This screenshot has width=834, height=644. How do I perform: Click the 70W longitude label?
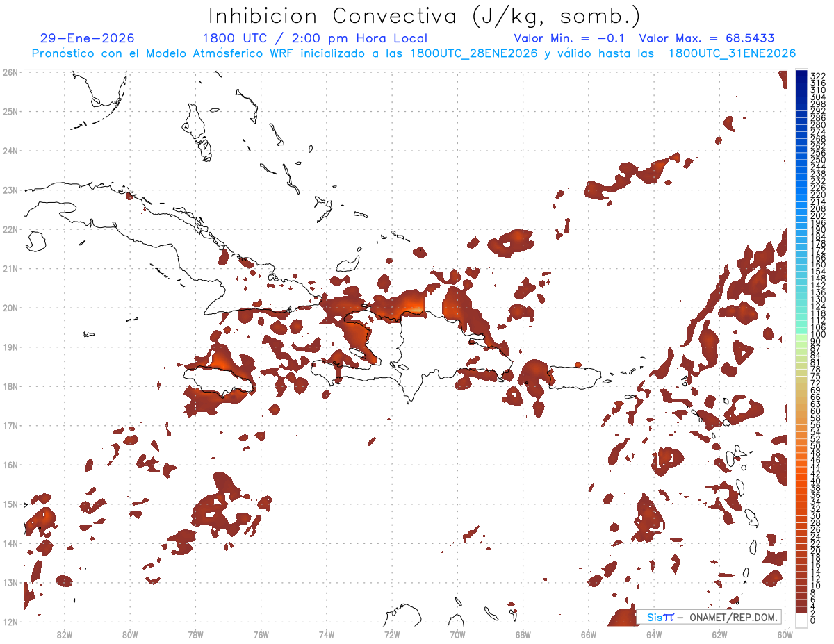tap(457, 634)
